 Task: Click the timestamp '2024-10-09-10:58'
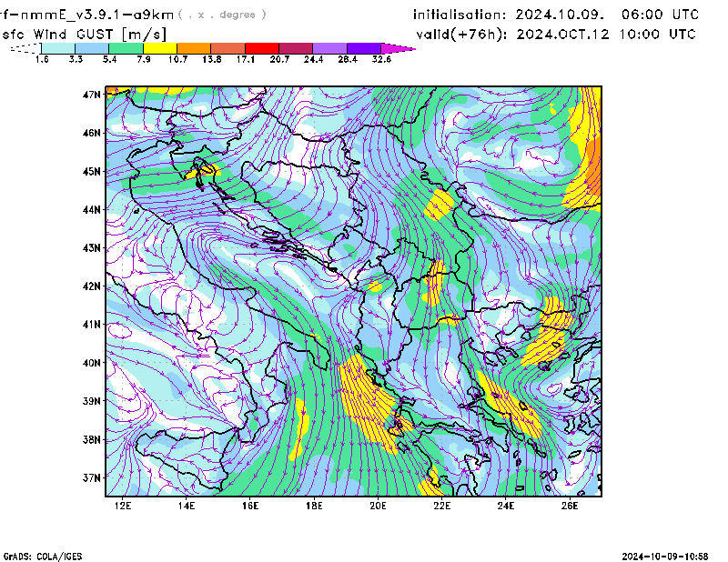pos(665,557)
